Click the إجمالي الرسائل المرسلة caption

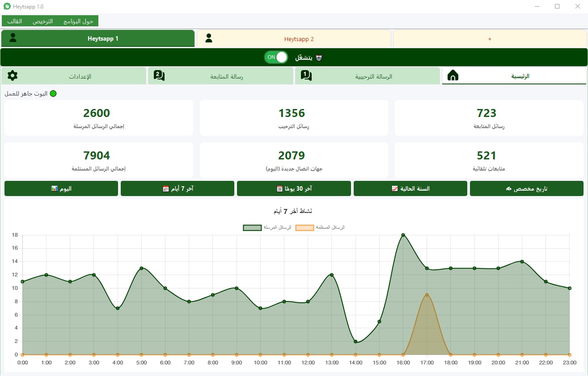coord(99,126)
